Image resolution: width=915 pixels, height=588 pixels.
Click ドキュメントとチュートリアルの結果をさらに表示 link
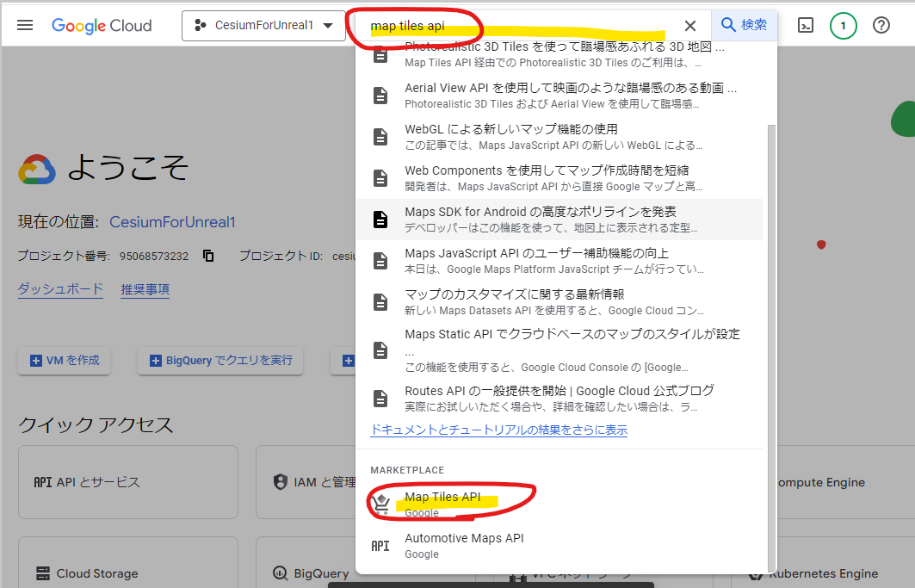point(499,430)
